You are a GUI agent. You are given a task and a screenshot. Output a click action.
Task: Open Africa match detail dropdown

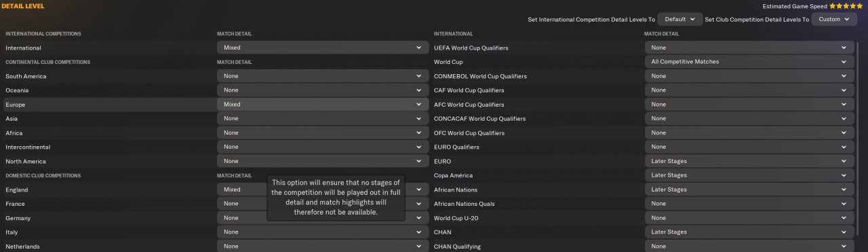(322, 133)
